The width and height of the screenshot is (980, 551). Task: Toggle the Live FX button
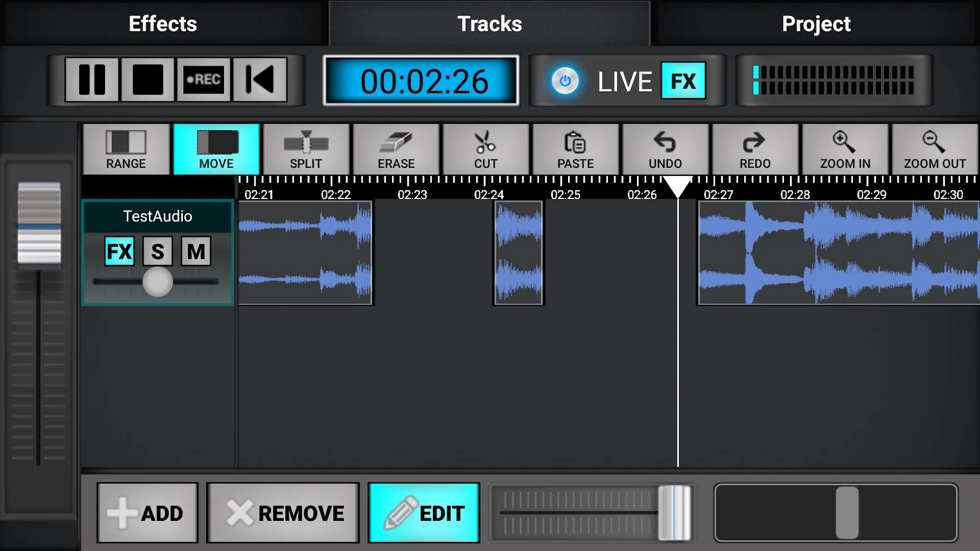[x=683, y=81]
